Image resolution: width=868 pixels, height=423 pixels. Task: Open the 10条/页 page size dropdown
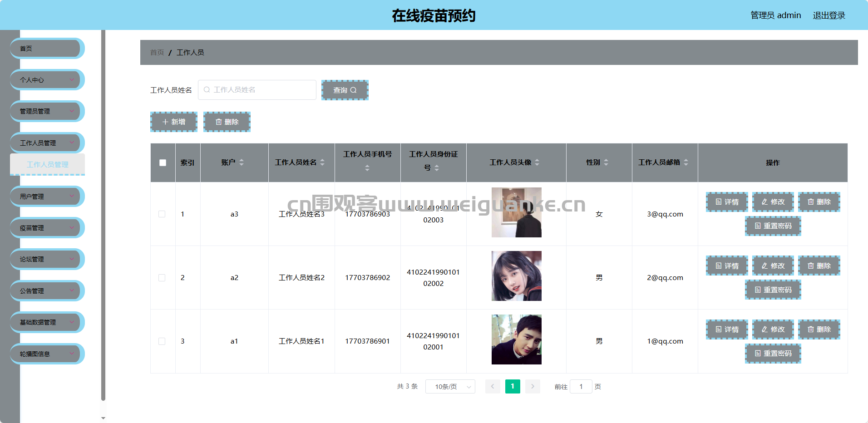[x=450, y=386]
